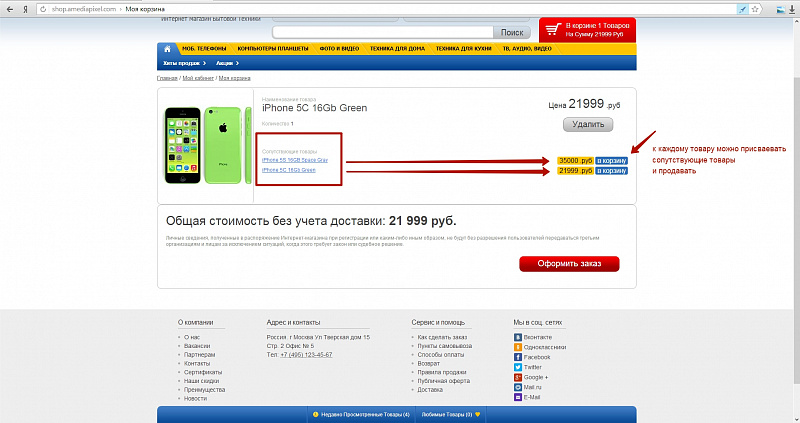This screenshot has height=423, width=800.
Task: Click the Оформить заказ checkout button
Action: click(569, 264)
